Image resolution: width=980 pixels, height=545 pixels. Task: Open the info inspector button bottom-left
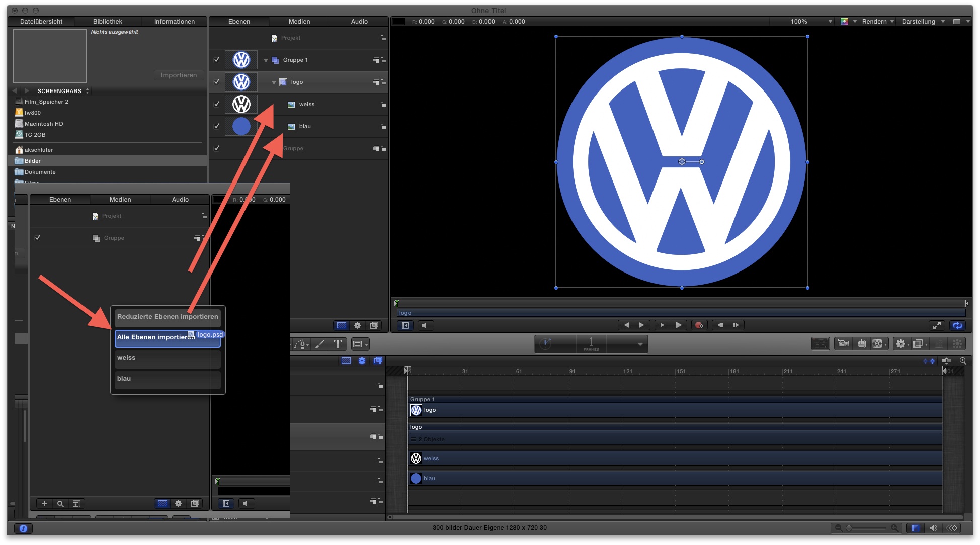click(23, 528)
